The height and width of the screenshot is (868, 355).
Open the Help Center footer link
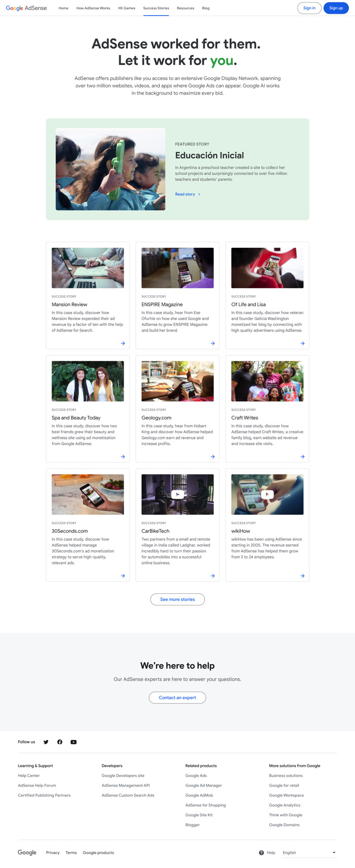point(29,776)
